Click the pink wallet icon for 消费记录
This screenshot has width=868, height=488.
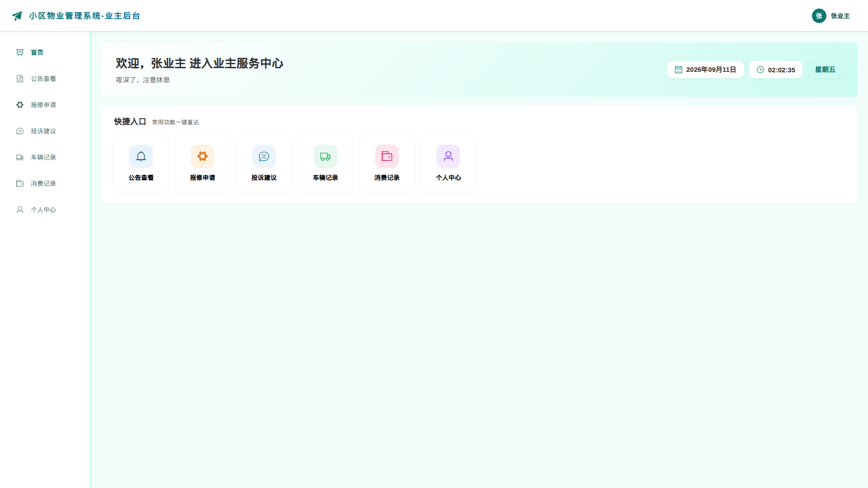point(387,156)
